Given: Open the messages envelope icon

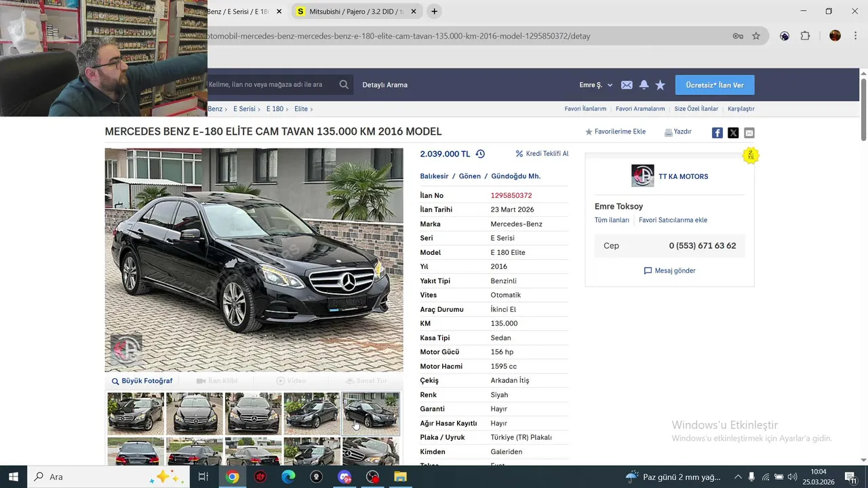Looking at the screenshot, I should pyautogui.click(x=627, y=85).
